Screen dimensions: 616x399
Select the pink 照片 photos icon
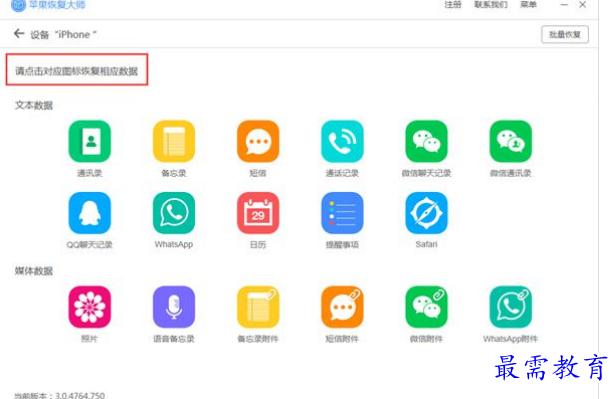(90, 307)
